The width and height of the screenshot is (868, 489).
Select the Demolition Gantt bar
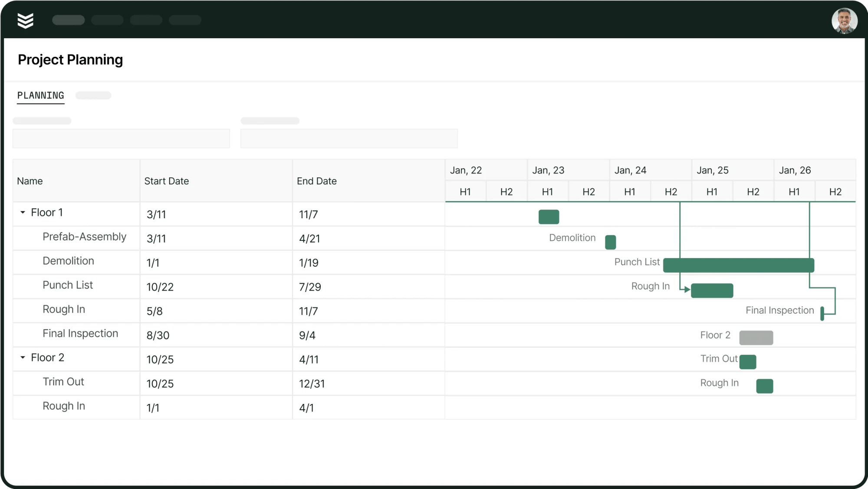point(610,242)
